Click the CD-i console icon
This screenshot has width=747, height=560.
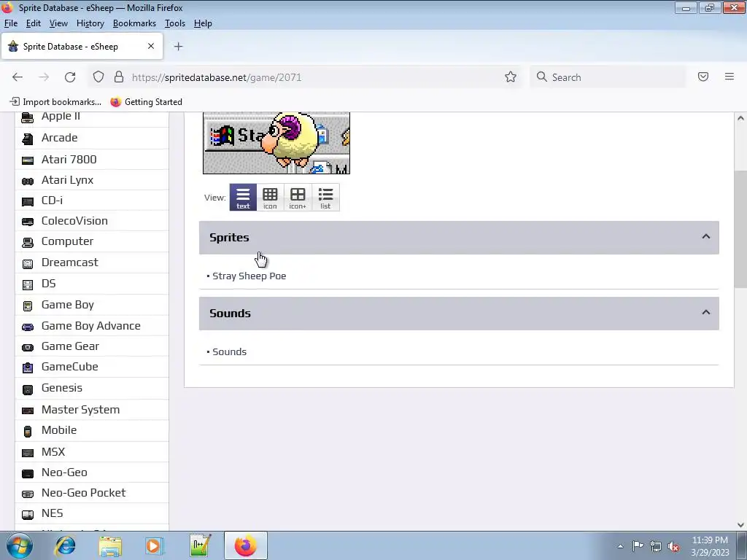click(x=28, y=201)
